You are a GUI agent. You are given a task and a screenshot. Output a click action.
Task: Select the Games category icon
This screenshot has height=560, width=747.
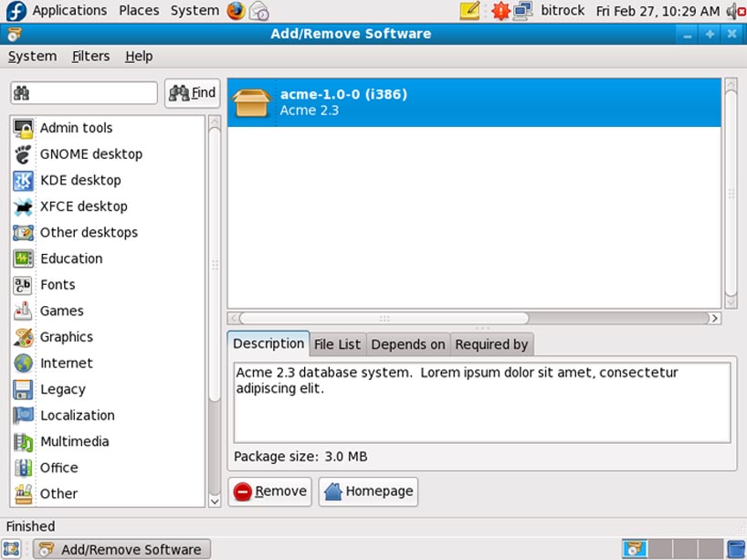pos(24,311)
